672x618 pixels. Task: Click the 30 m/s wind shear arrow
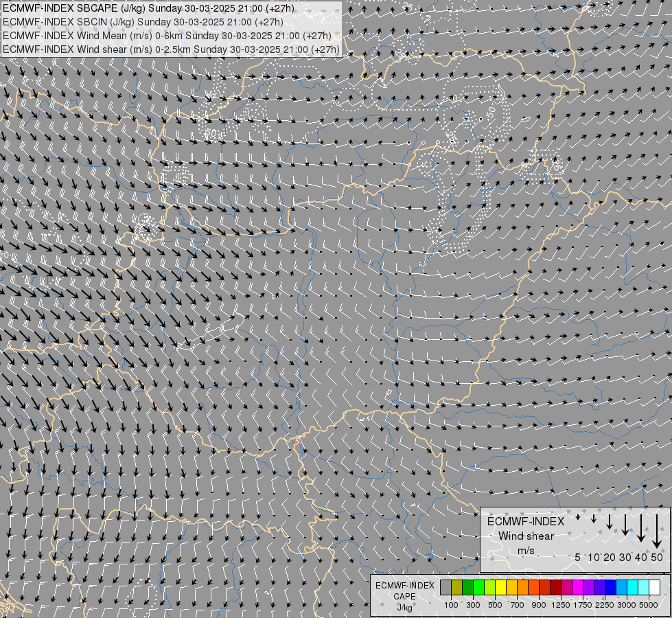[x=625, y=525]
